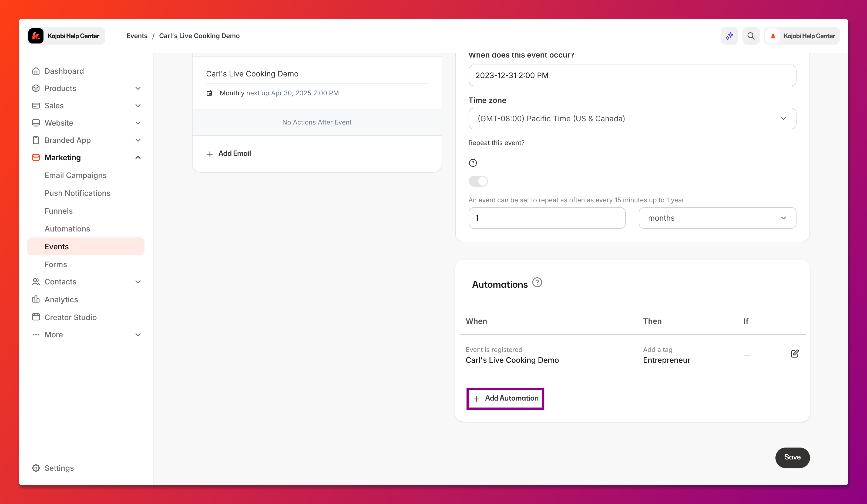Go to Events breadcrumb link
The width and height of the screenshot is (867, 504).
pyautogui.click(x=137, y=36)
